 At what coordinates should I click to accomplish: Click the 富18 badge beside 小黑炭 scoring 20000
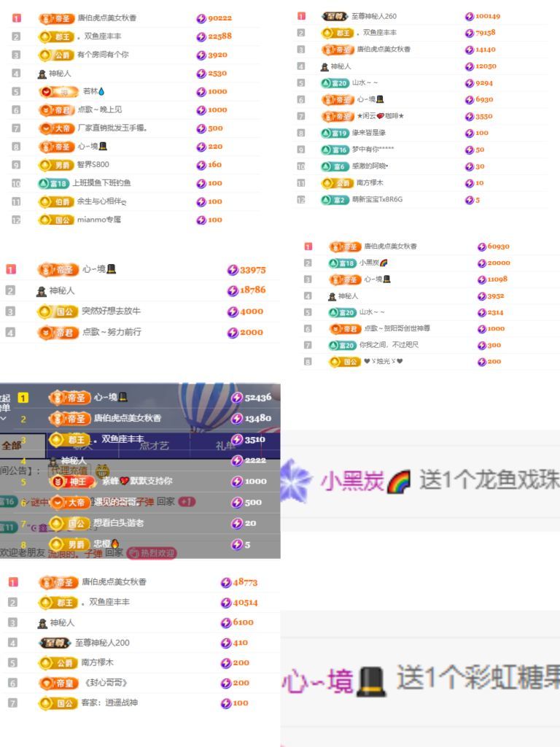tap(343, 263)
